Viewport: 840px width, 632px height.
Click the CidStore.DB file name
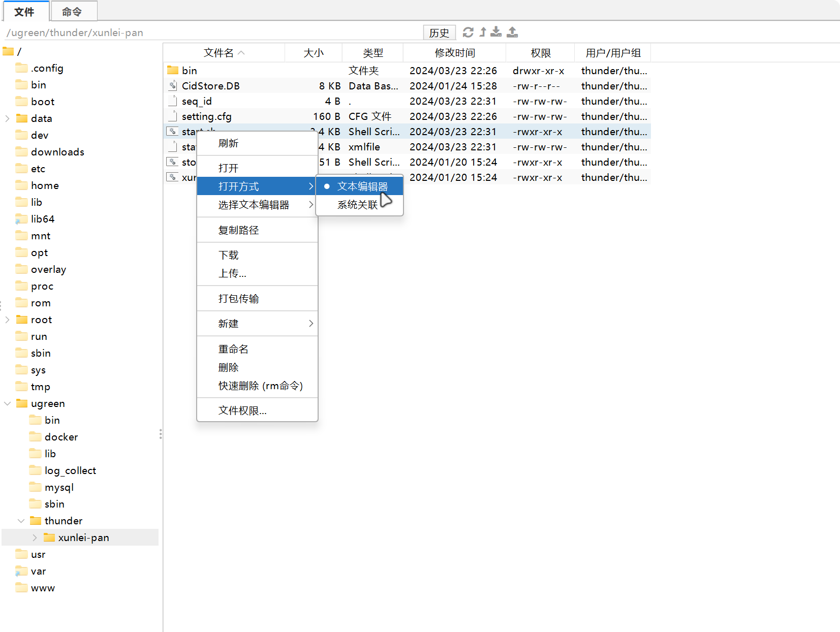click(211, 86)
